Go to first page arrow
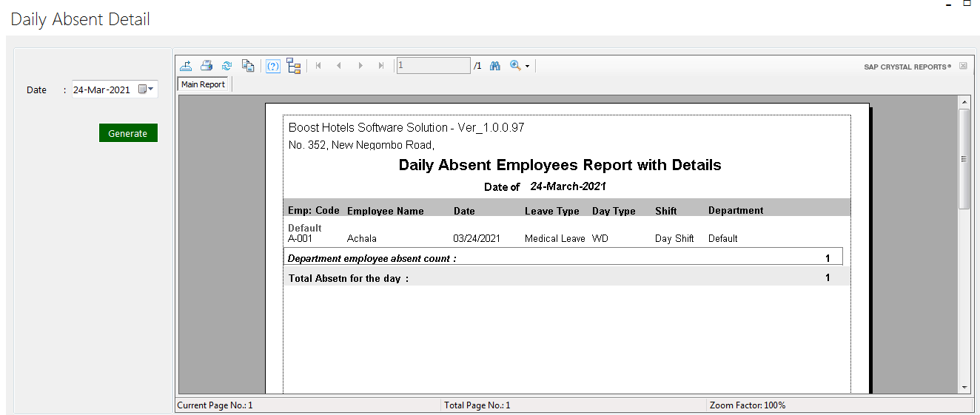This screenshot has height=415, width=980. pos(318,66)
